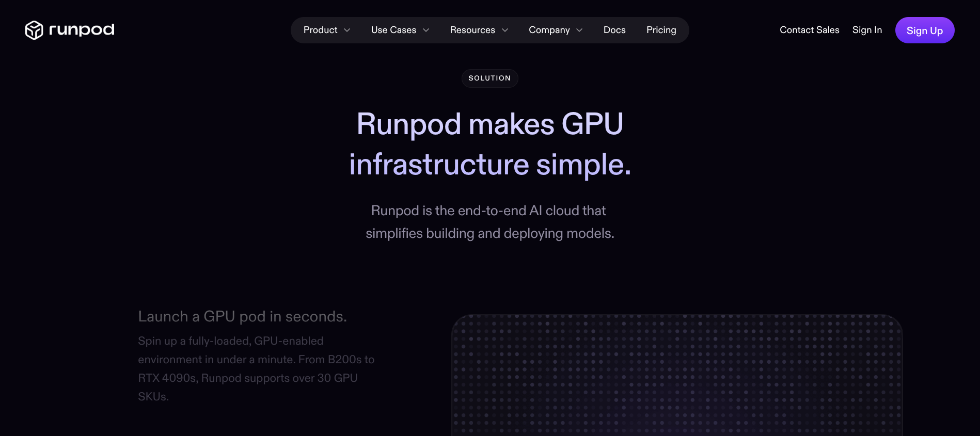Viewport: 980px width, 436px height.
Task: Click the runpod wordmark text
Action: [82, 30]
